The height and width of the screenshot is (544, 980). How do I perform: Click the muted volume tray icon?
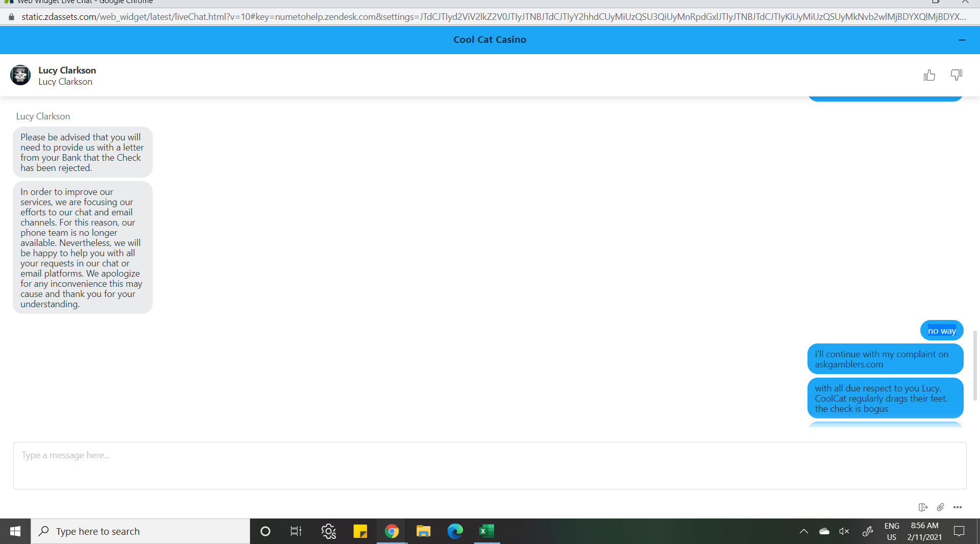(844, 531)
